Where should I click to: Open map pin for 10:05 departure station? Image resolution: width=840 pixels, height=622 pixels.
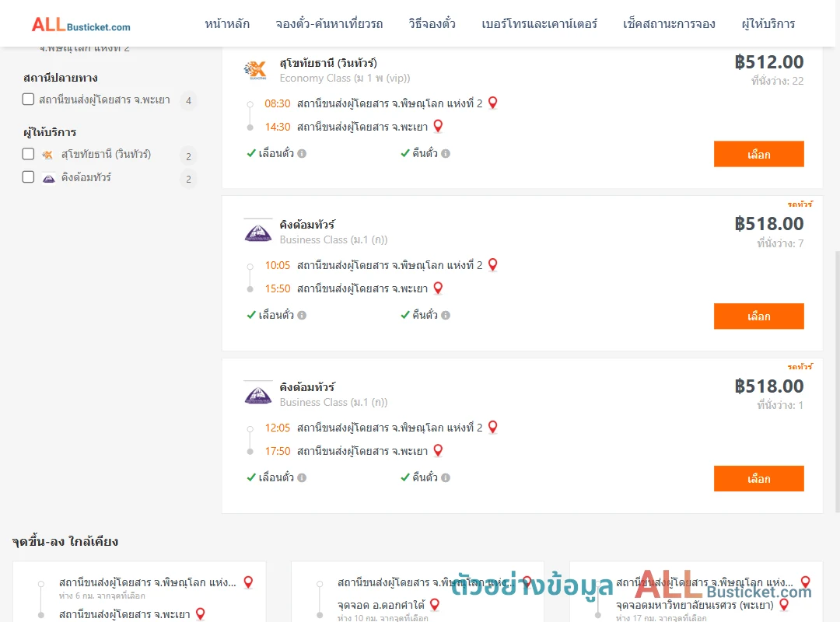[493, 264]
